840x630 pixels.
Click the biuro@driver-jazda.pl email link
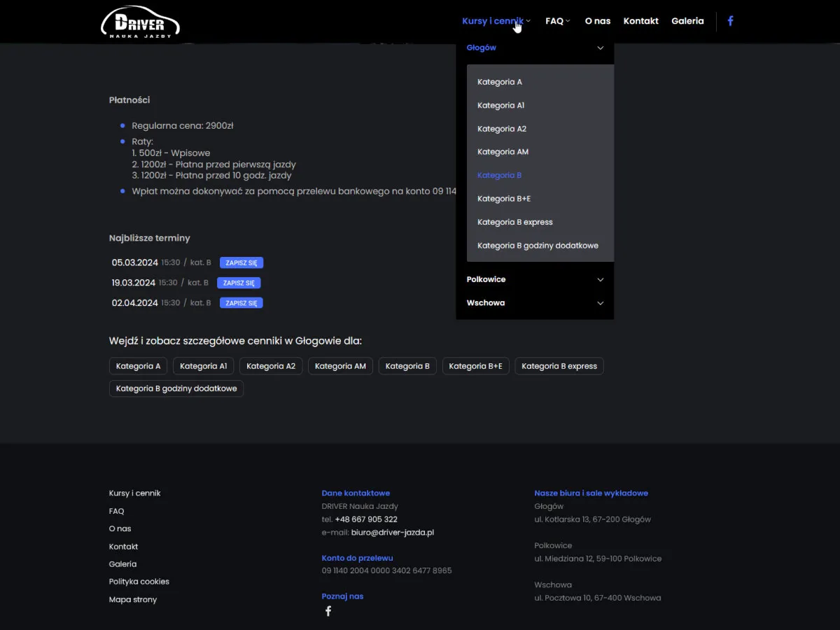(392, 533)
